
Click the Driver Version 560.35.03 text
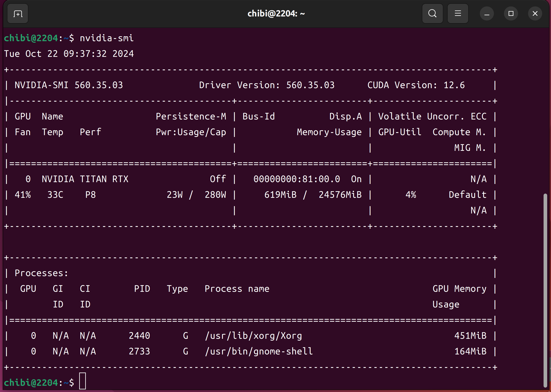(x=267, y=85)
